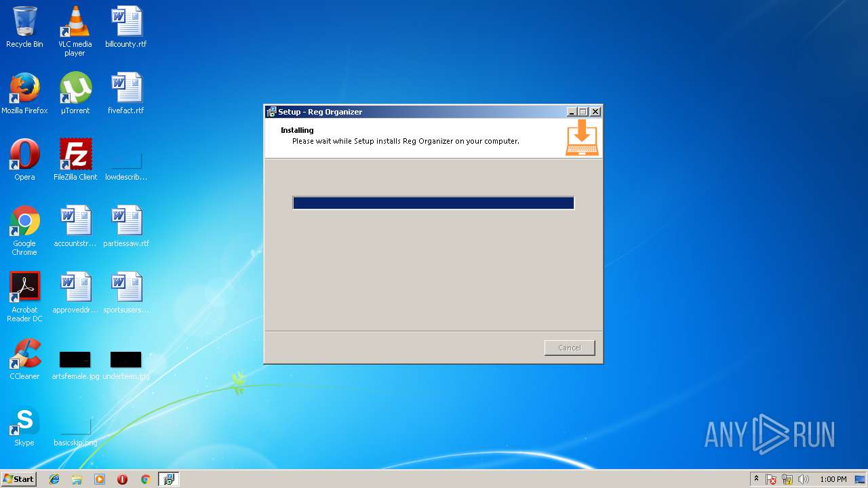Maximize the Reg Organizer Setup window
Viewport: 868px width, 488px height.
pyautogui.click(x=583, y=112)
